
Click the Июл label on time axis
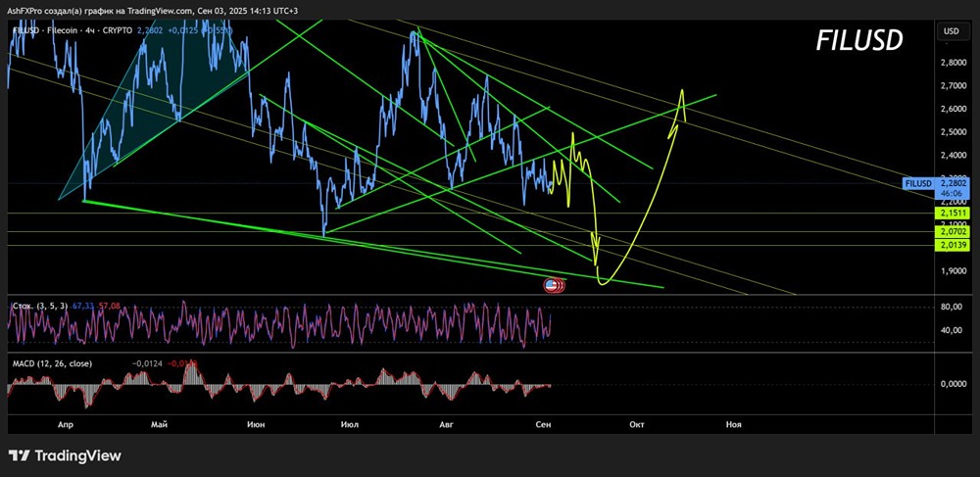350,424
